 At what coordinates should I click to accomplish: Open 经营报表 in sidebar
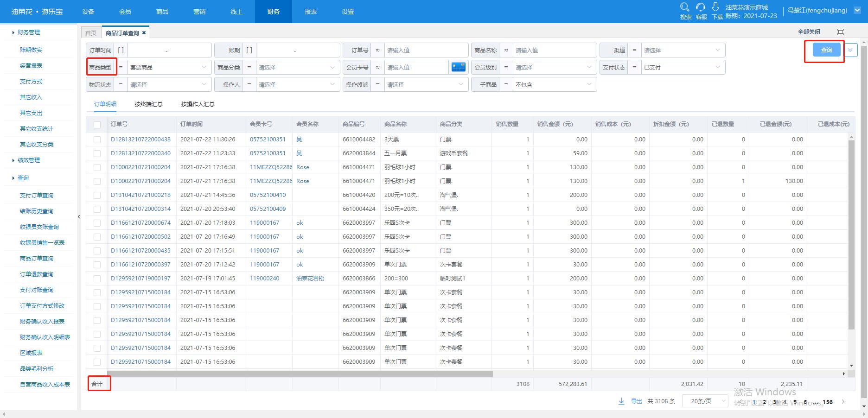[31, 66]
